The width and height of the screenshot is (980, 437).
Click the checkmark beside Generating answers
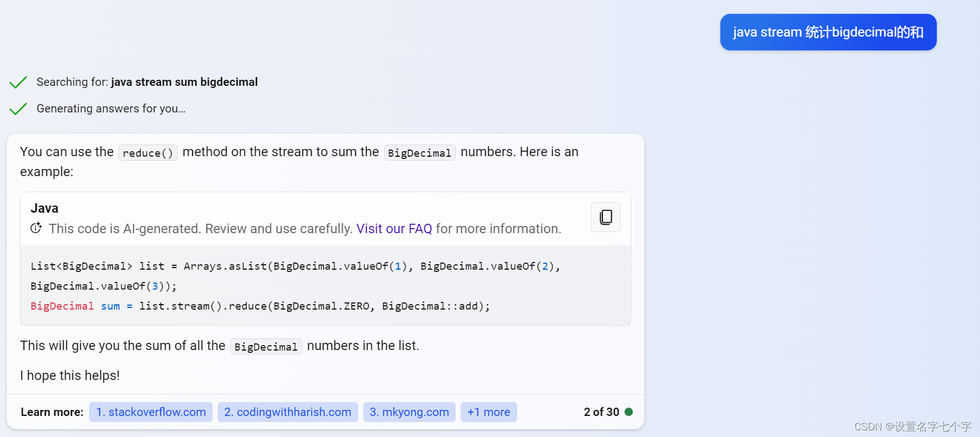[18, 109]
